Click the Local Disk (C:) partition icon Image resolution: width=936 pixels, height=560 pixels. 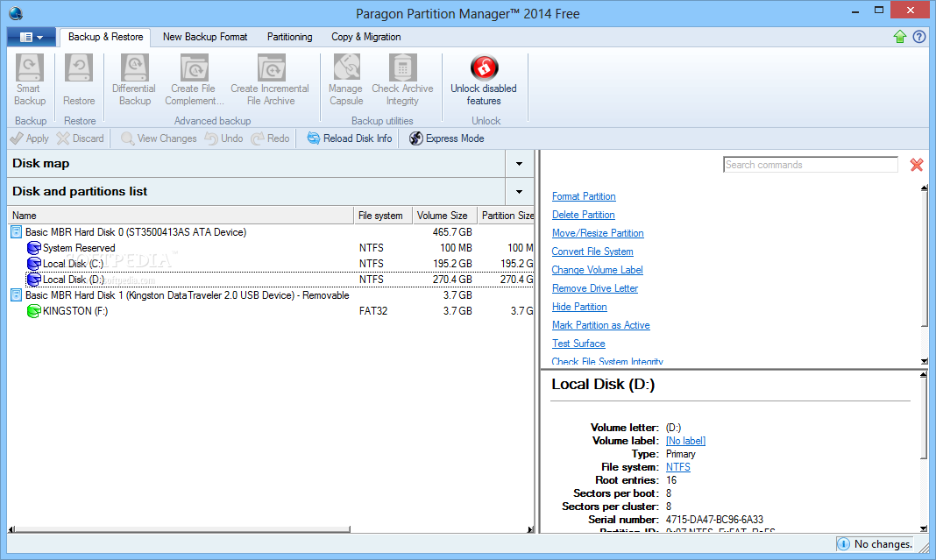coord(34,263)
